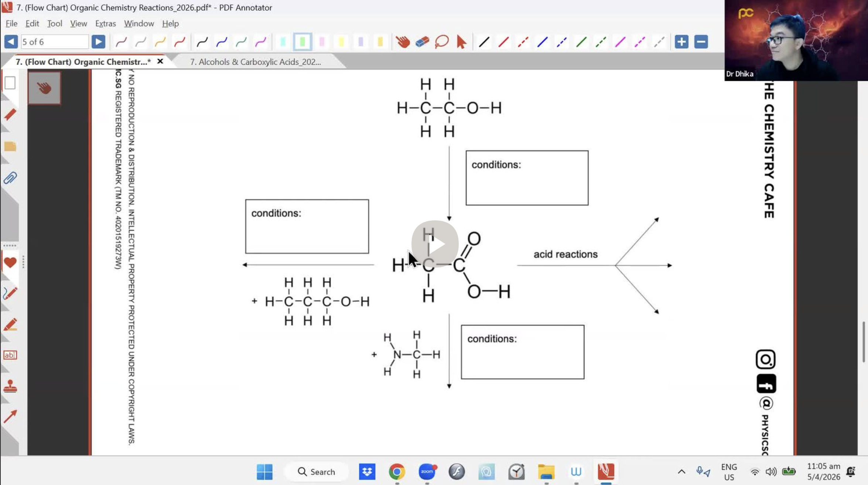Select the solid blue line tool

(x=543, y=42)
